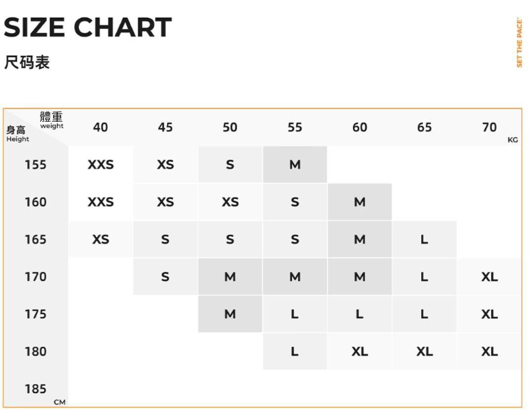Select the 40 weight column header
This screenshot has width=532, height=416.
pos(100,127)
